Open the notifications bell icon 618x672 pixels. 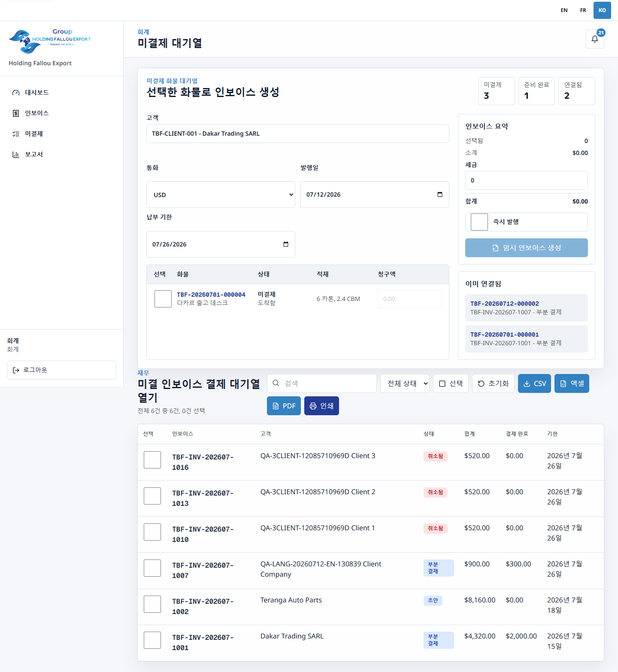click(x=594, y=39)
